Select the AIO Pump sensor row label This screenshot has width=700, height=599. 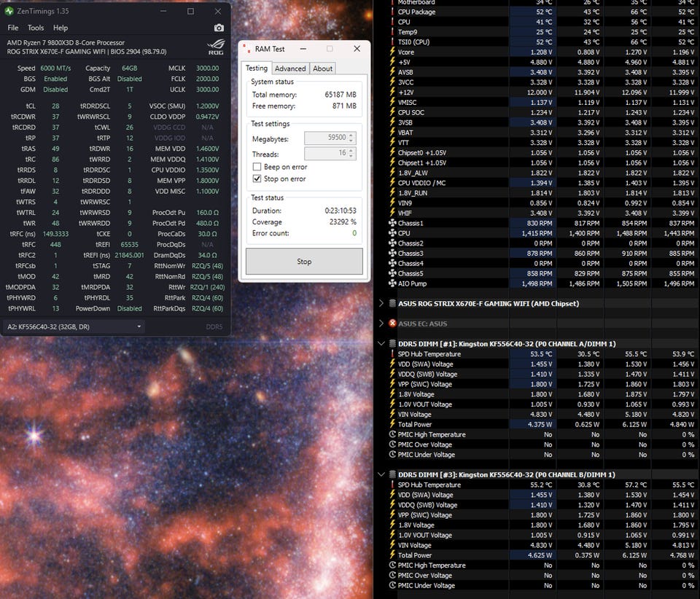[412, 283]
